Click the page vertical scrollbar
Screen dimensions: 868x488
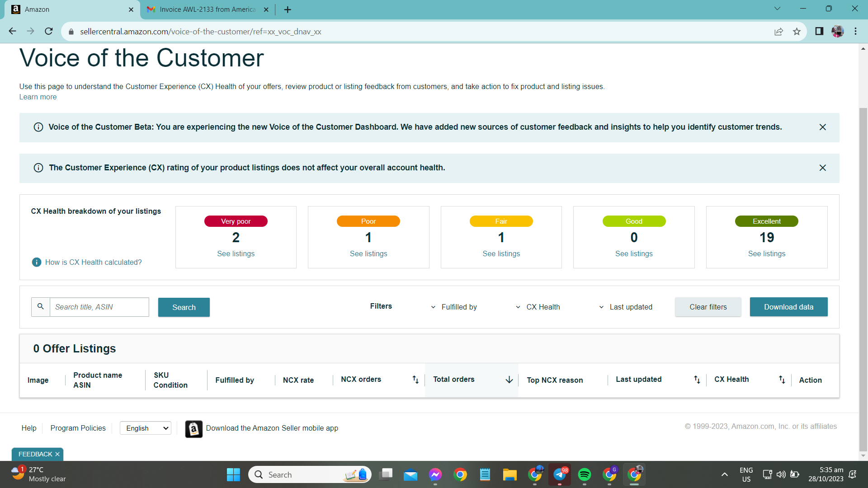863,279
